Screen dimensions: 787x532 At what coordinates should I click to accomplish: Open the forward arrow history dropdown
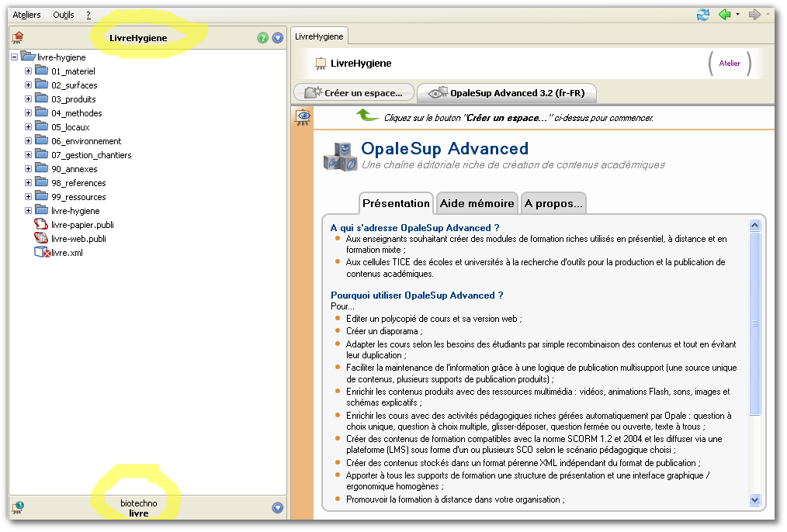(768, 15)
